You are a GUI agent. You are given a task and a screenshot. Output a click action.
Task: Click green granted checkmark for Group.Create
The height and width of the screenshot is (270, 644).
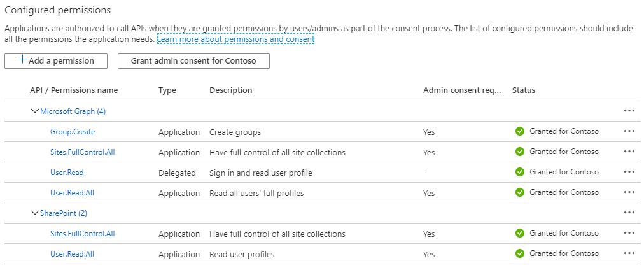(x=520, y=131)
